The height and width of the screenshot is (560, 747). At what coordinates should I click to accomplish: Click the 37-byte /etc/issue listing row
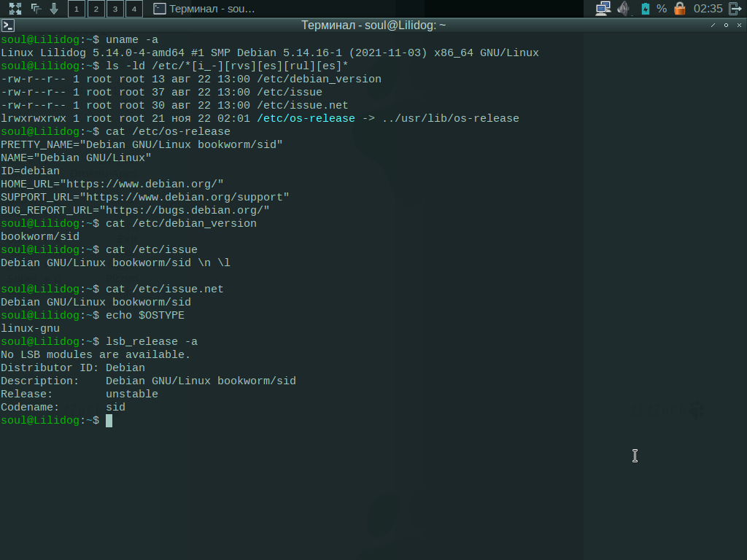click(x=161, y=92)
